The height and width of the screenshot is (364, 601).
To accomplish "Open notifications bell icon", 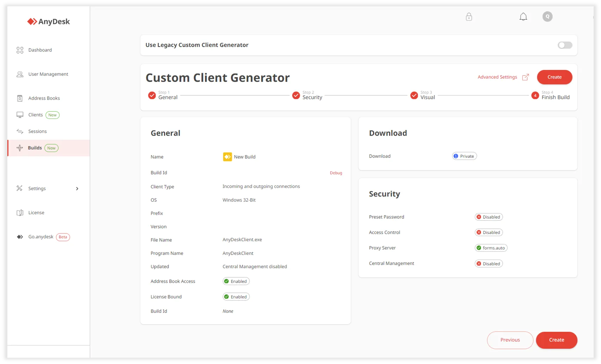I will (x=523, y=17).
